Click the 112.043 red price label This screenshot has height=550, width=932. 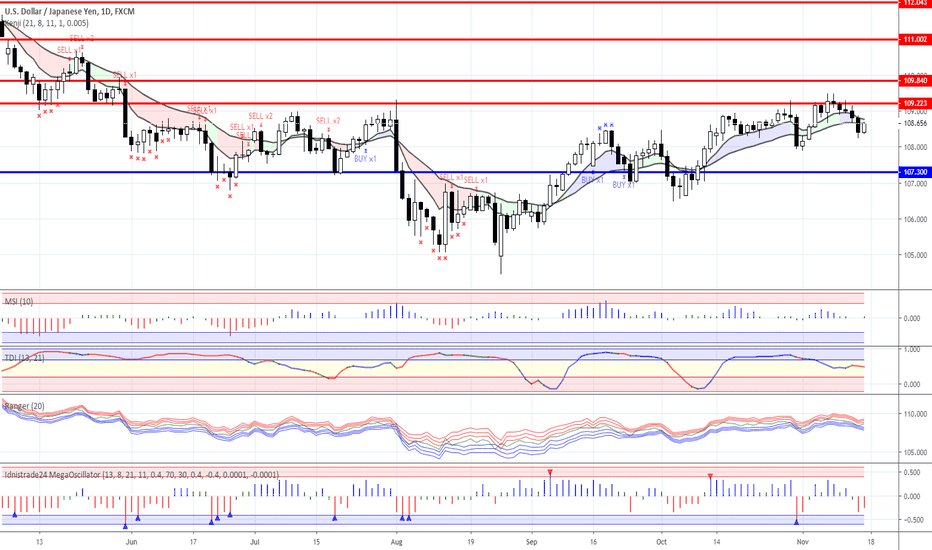click(915, 4)
